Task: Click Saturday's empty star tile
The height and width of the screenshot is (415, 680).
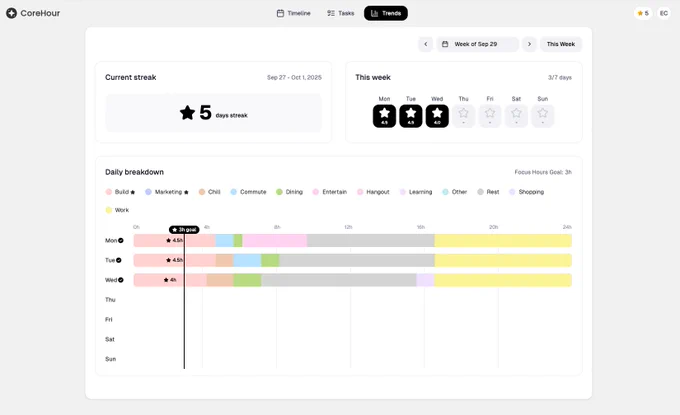Action: (x=516, y=116)
